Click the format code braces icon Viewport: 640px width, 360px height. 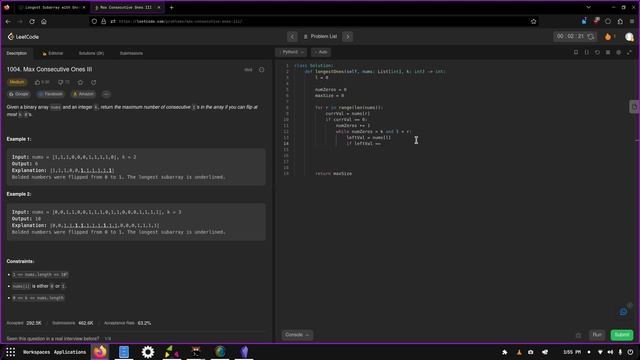[587, 52]
